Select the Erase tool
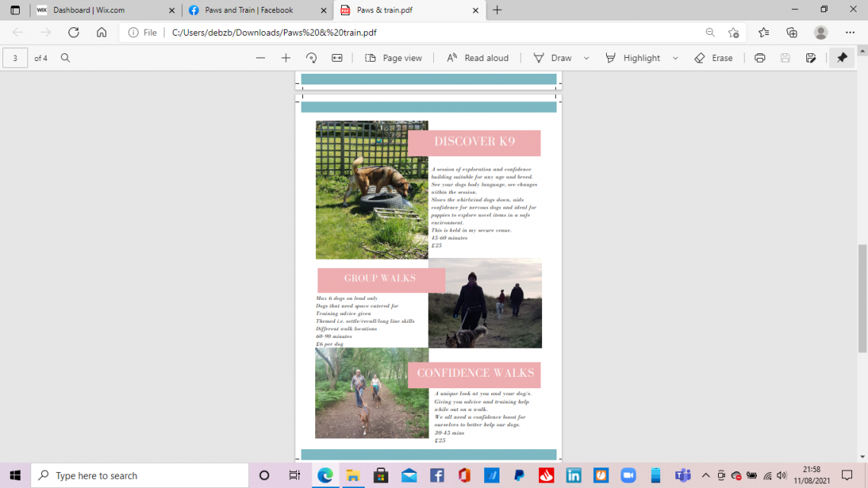This screenshot has width=868, height=488. [713, 58]
